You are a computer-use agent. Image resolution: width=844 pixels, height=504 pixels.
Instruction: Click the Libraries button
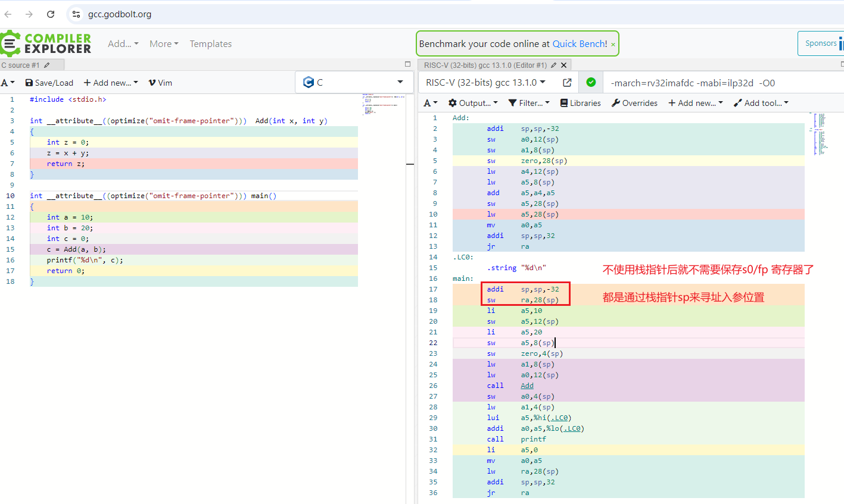(581, 103)
